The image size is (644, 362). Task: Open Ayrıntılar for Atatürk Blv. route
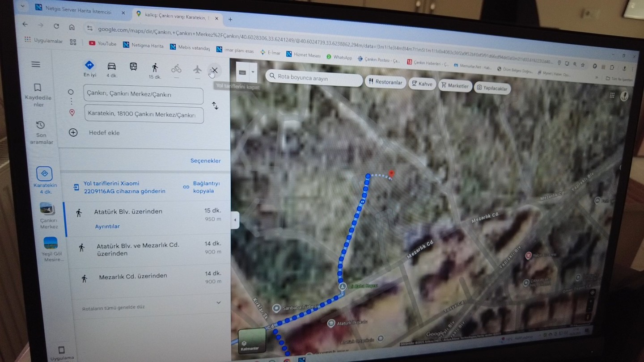tap(107, 227)
